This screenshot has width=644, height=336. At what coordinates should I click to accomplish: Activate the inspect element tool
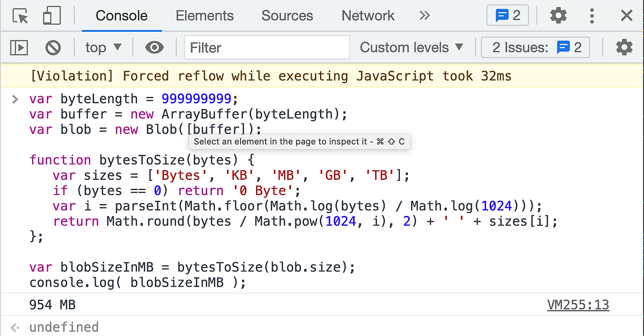pos(20,15)
